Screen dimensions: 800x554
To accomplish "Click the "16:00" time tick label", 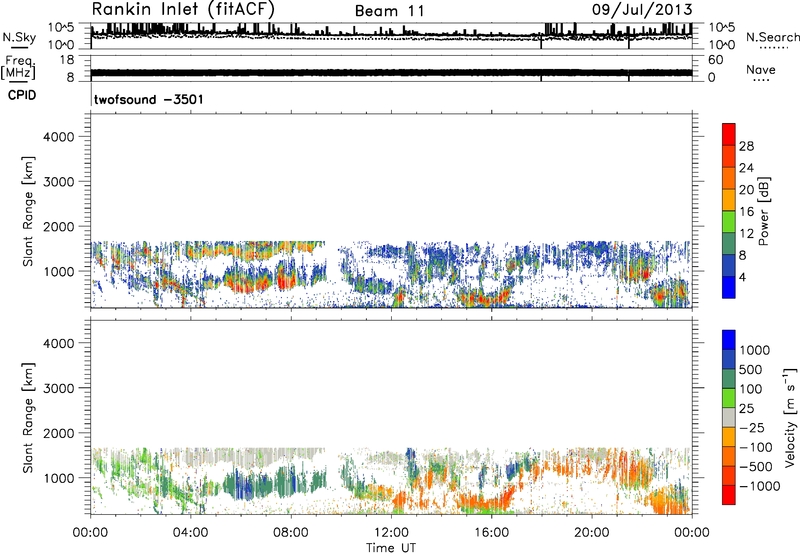I will (491, 533).
